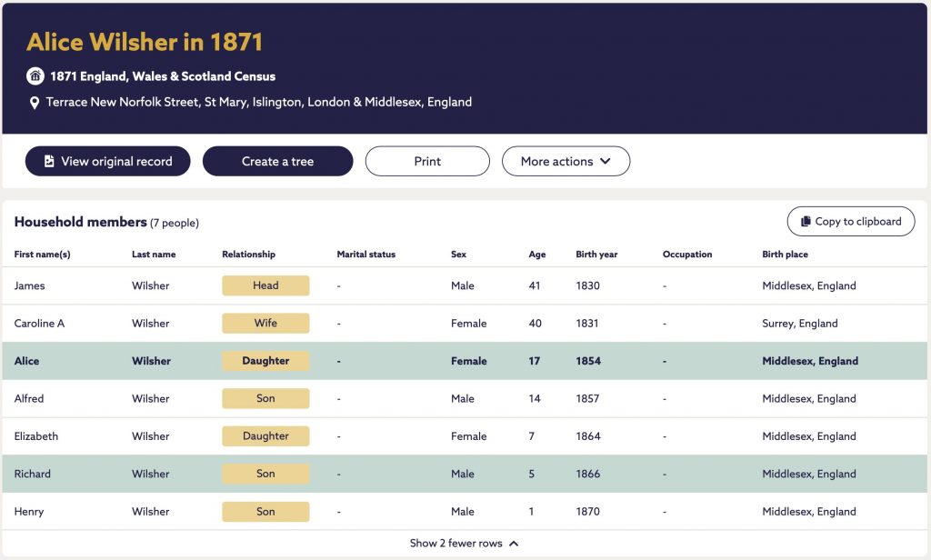Image resolution: width=931 pixels, height=560 pixels.
Task: Select Caroline A in household list
Action: (39, 323)
